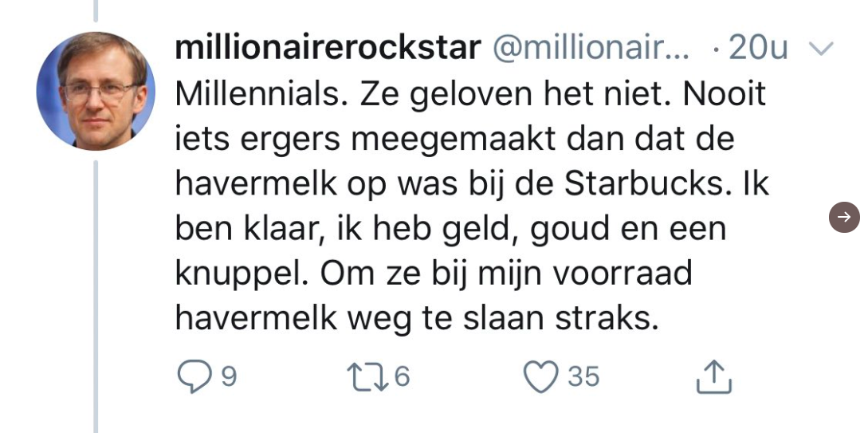Like the tweet with the heart icon
Image resolution: width=868 pixels, height=433 pixels.
(540, 377)
